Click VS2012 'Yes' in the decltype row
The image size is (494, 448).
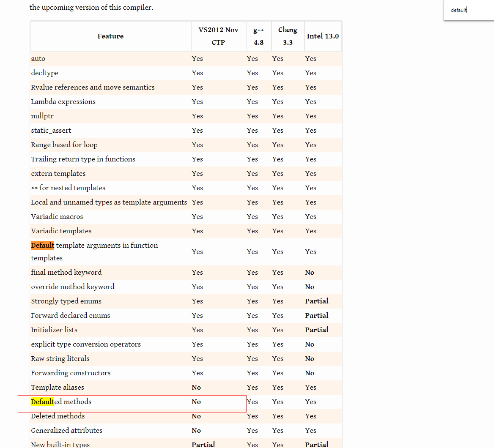pyautogui.click(x=197, y=73)
